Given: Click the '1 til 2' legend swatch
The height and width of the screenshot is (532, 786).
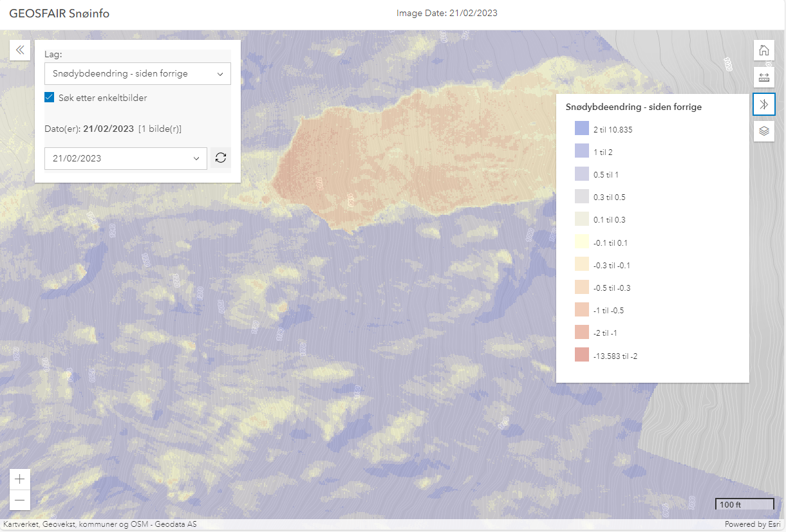Looking at the screenshot, I should tap(582, 152).
